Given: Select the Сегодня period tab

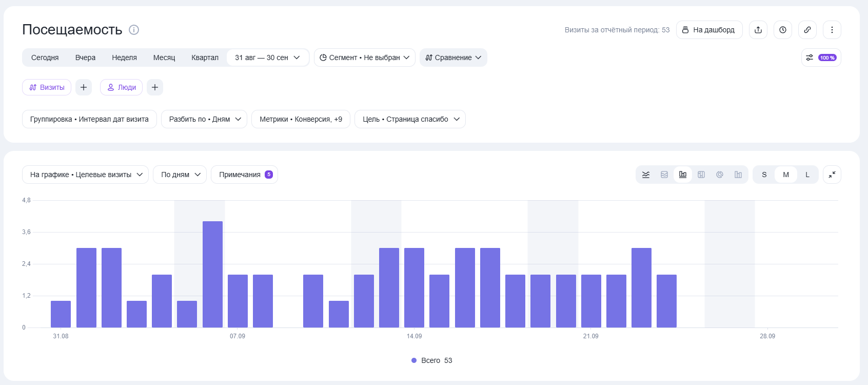Looking at the screenshot, I should click(x=45, y=57).
